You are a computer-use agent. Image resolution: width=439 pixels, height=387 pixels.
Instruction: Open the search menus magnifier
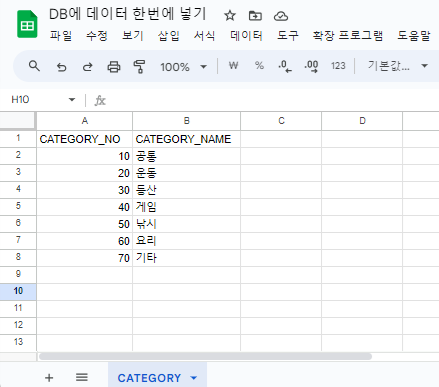pos(34,66)
